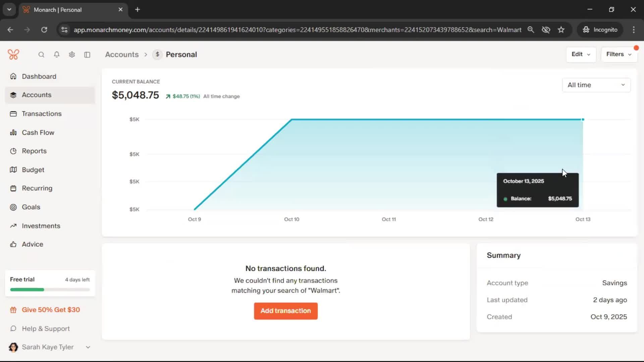Click the dollar sign account icon
The width and height of the screenshot is (644, 362).
point(157,54)
